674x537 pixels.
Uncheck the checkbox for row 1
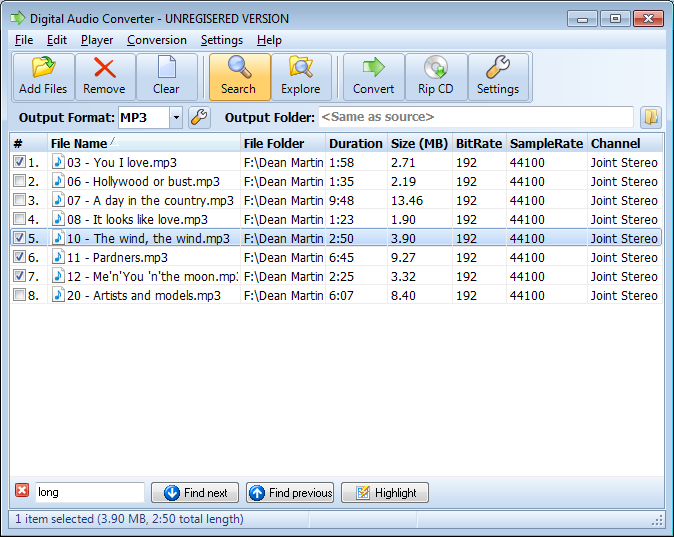point(19,162)
